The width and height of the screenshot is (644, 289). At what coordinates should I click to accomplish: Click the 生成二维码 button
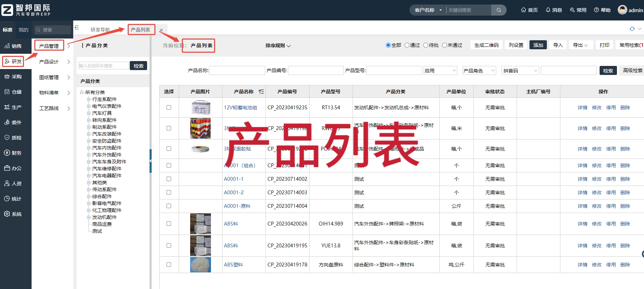click(486, 45)
